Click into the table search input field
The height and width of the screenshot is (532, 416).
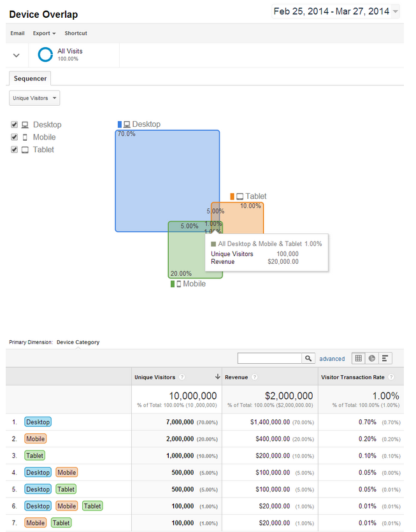tap(269, 359)
